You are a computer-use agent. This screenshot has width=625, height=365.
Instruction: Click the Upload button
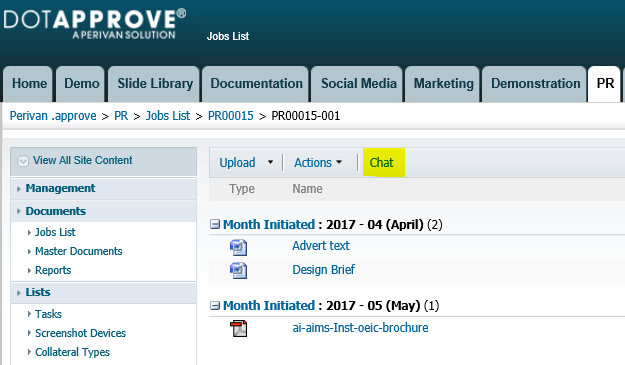coord(237,163)
